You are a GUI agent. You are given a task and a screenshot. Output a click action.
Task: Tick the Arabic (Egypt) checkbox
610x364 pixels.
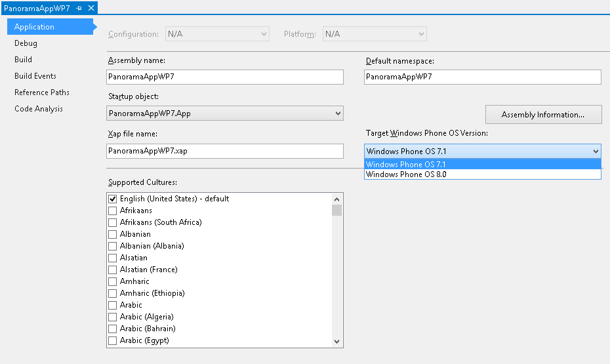coord(113,340)
